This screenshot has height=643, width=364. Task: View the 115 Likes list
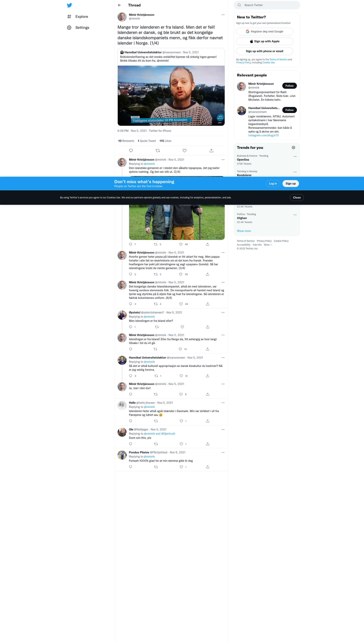coord(166,141)
